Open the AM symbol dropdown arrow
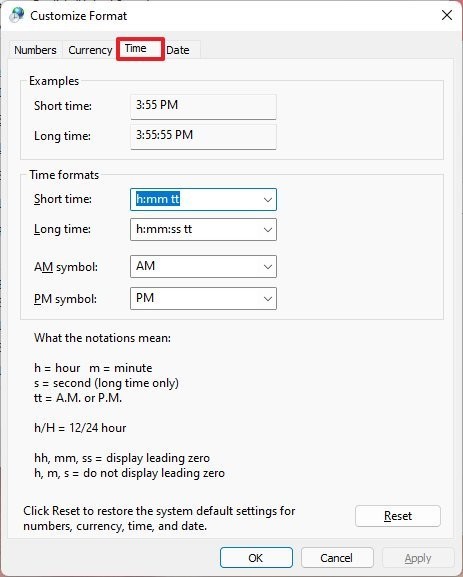 tap(268, 267)
